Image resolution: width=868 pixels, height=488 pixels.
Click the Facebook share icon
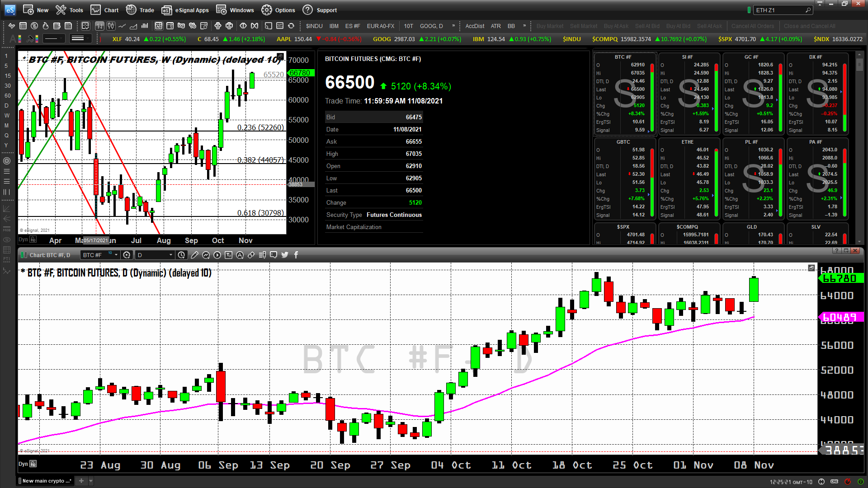(x=296, y=255)
